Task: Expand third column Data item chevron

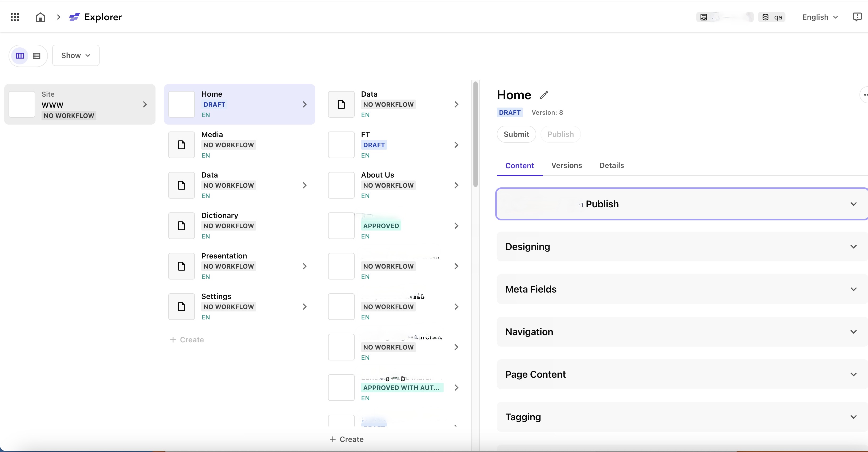Action: tap(456, 104)
